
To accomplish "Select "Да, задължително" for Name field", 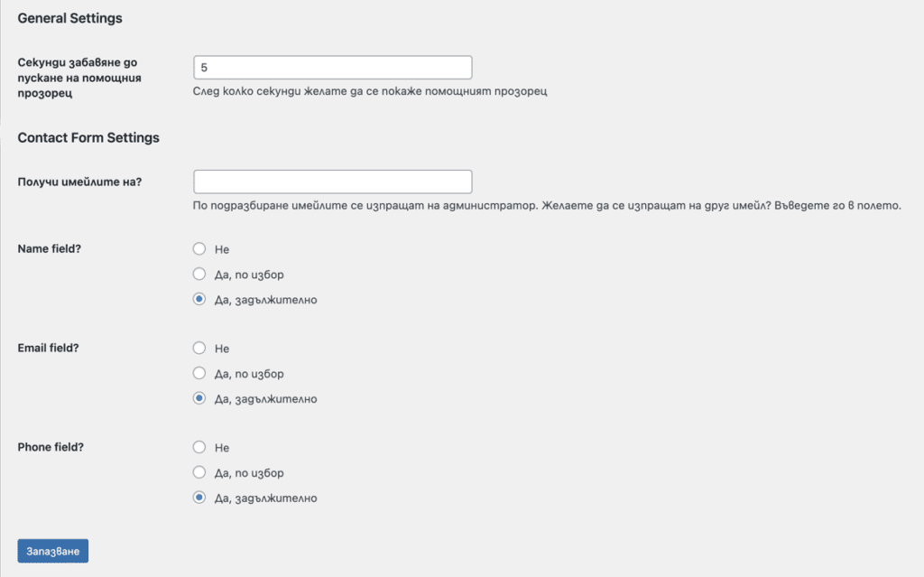I will 199,299.
